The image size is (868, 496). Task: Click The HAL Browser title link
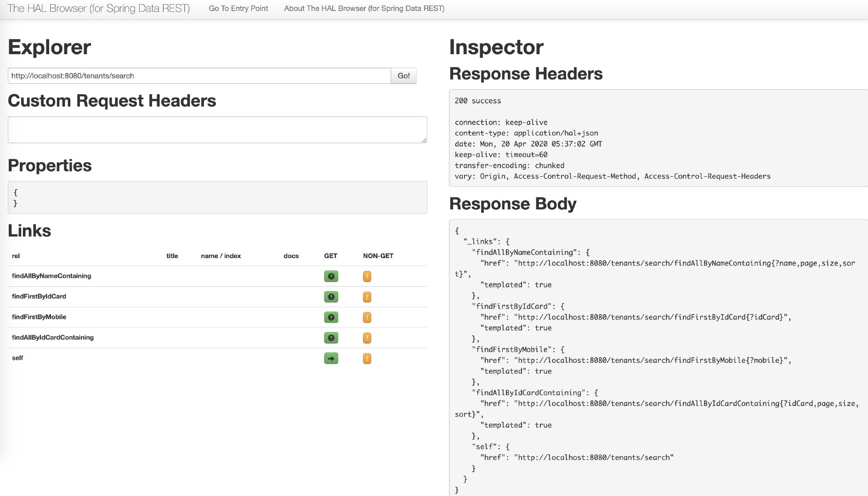[x=100, y=8]
